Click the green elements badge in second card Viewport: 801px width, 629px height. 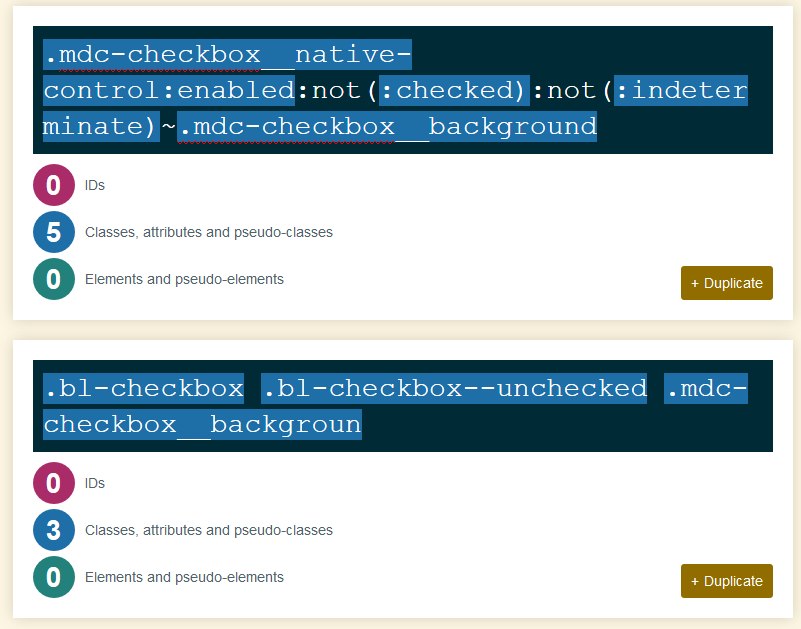tap(54, 577)
